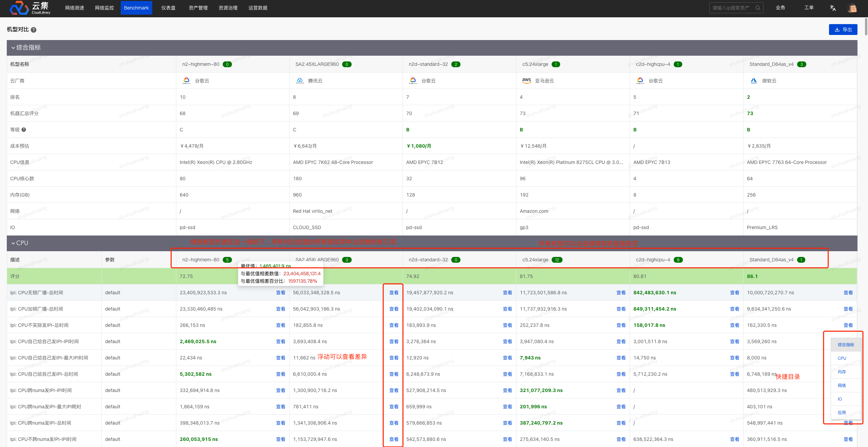Click the green badge on c5.24xlarge CPU header
The height and width of the screenshot is (447, 868).
coord(557,260)
